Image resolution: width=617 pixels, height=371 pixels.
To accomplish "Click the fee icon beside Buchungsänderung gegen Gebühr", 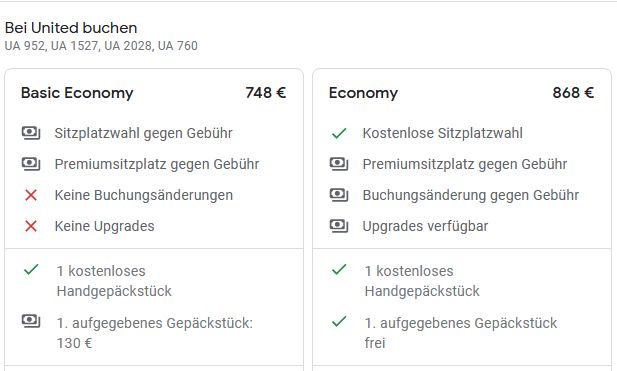I will [339, 195].
